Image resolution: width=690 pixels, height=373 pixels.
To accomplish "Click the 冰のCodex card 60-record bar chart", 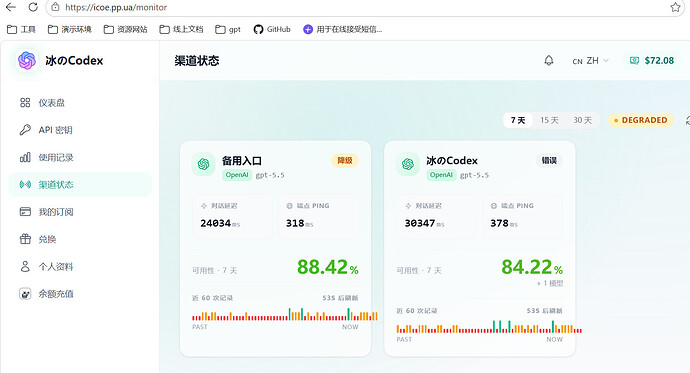I will click(x=489, y=327).
